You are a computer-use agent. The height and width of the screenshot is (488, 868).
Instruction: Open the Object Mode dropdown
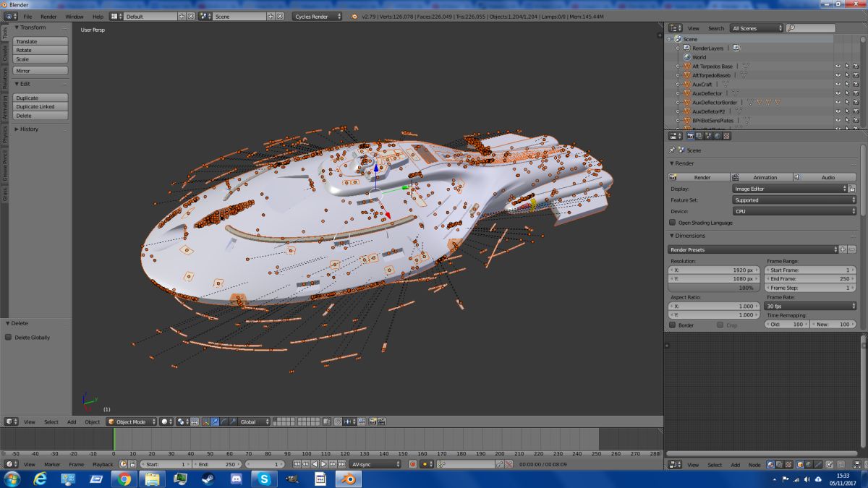point(131,421)
